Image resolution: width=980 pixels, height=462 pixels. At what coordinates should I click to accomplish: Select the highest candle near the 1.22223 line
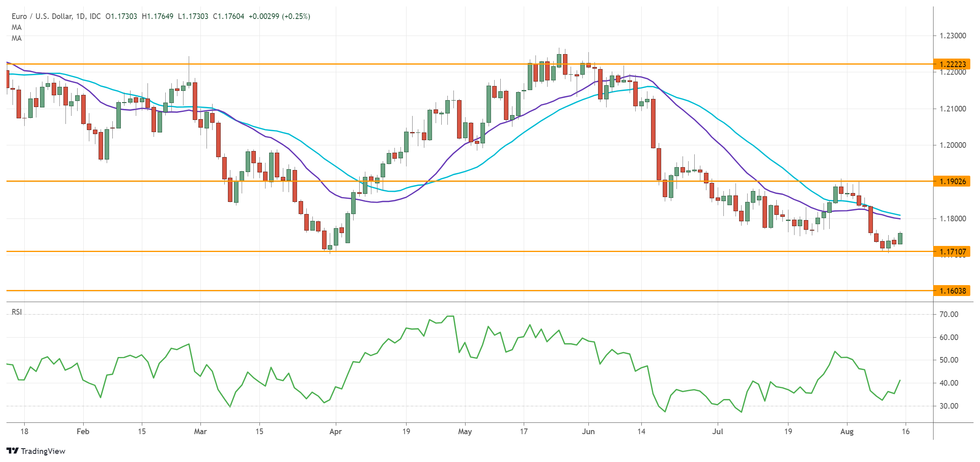pos(560,61)
